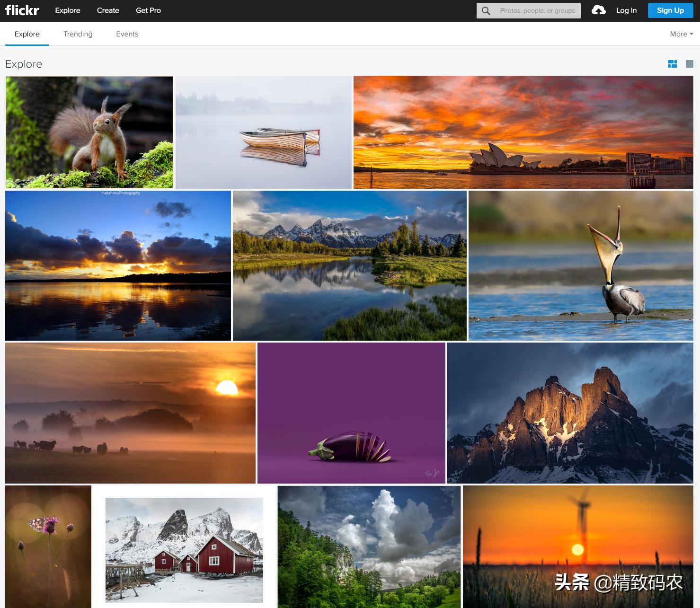Open the red cabins in snow photo
Image resolution: width=700 pixels, height=608 pixels.
click(x=184, y=550)
